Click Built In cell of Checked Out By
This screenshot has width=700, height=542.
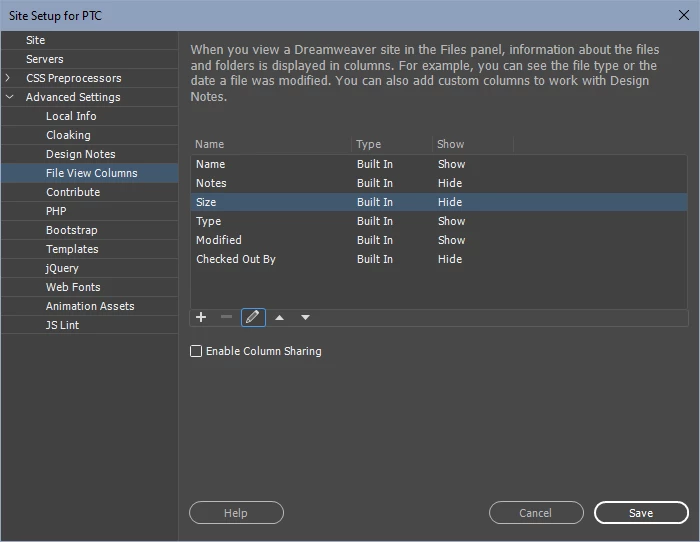point(375,259)
